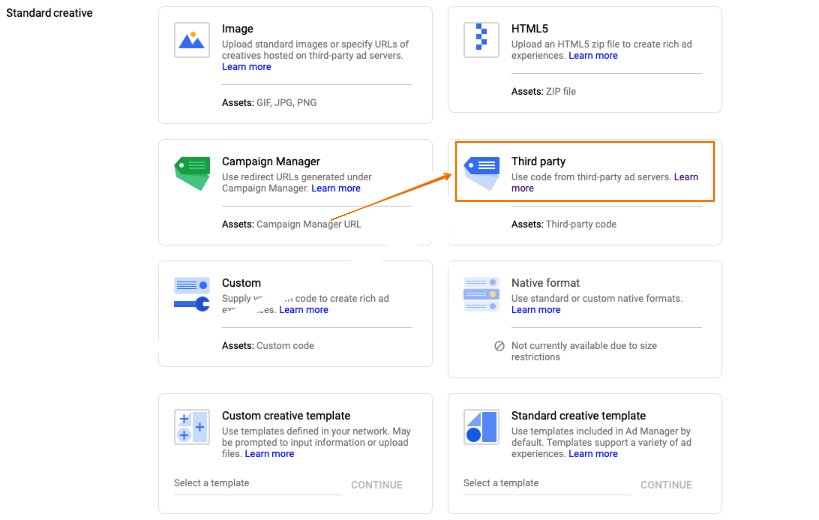Choose the Image creative card title

pos(237,29)
